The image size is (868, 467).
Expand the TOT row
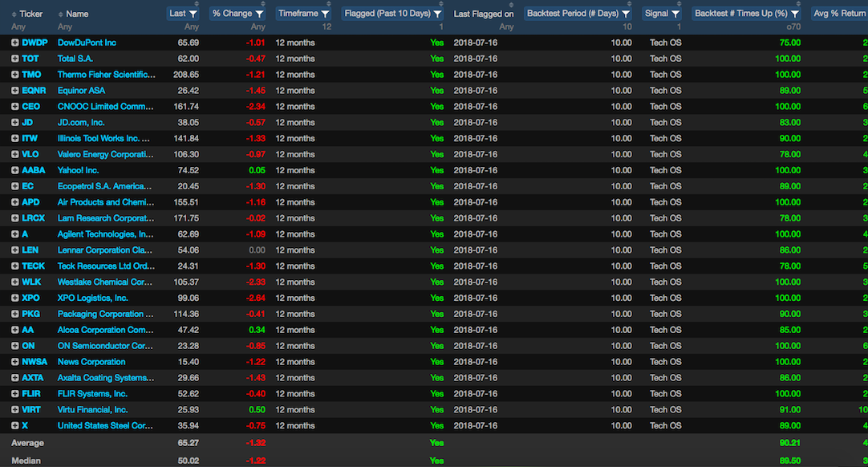(x=15, y=59)
